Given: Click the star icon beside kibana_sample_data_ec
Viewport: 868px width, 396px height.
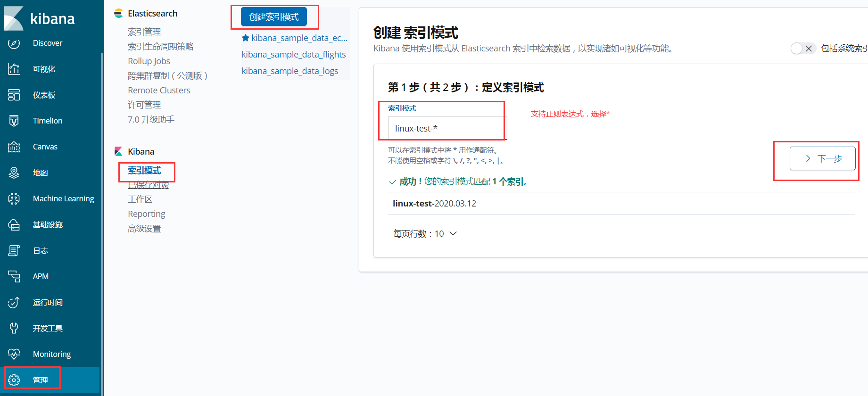Looking at the screenshot, I should (245, 38).
